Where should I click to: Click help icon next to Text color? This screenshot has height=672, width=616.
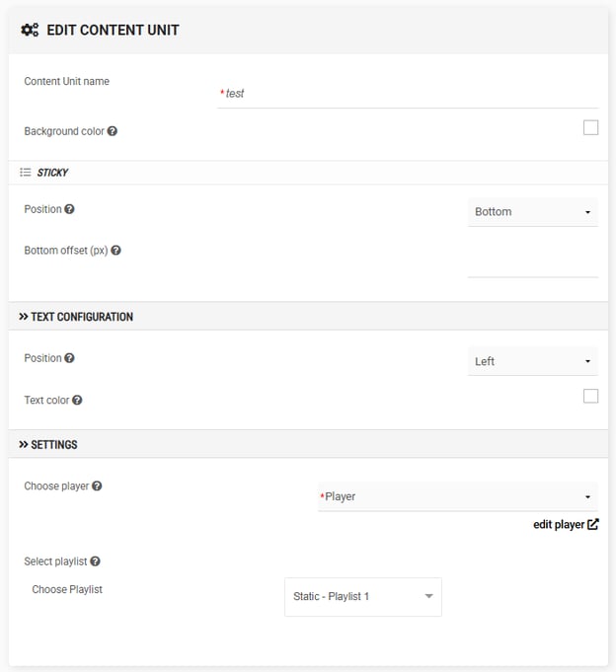77,401
